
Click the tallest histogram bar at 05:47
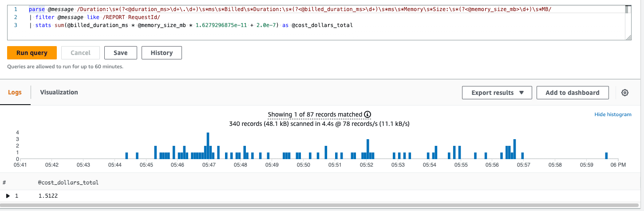click(x=208, y=145)
